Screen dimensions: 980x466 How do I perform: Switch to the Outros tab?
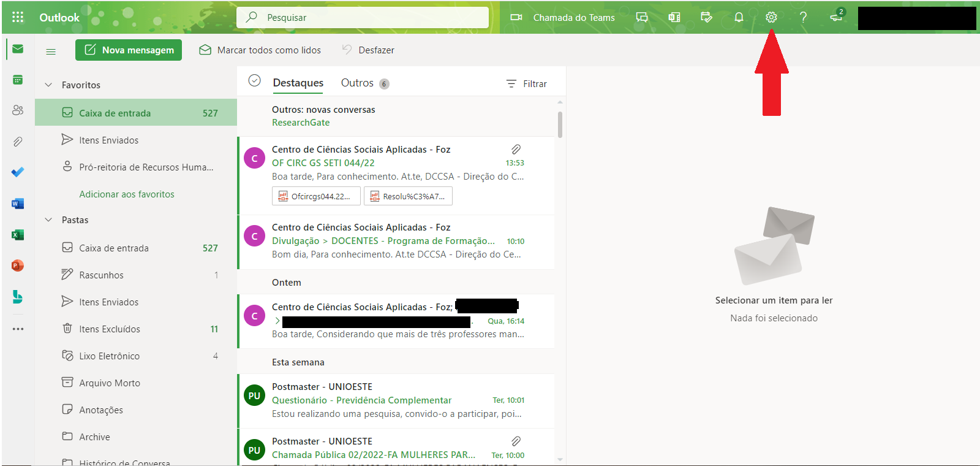pyautogui.click(x=357, y=83)
